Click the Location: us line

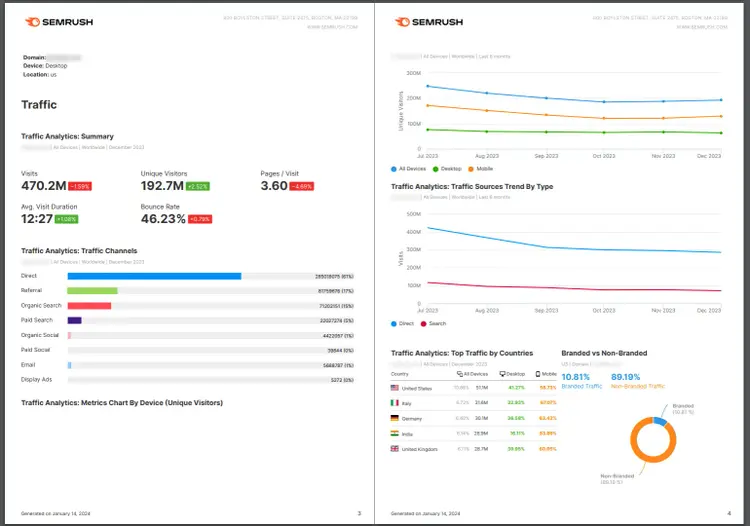(40, 75)
